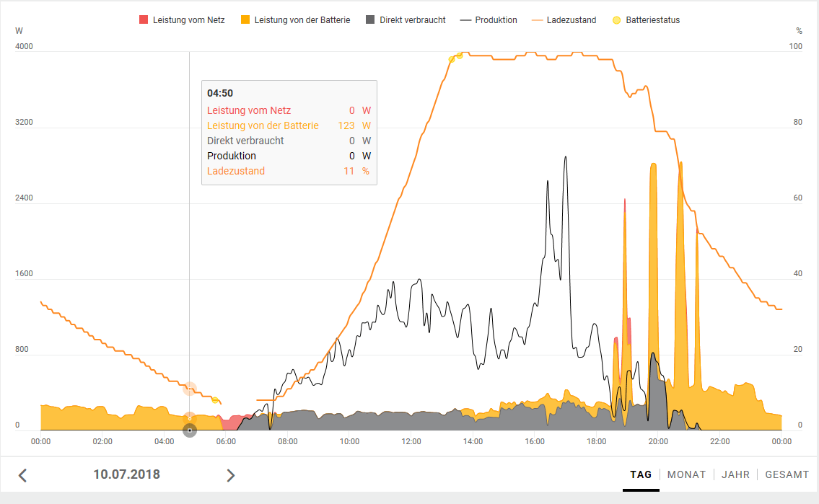Click the yellow Batteriestatus legend dot

tap(616, 20)
